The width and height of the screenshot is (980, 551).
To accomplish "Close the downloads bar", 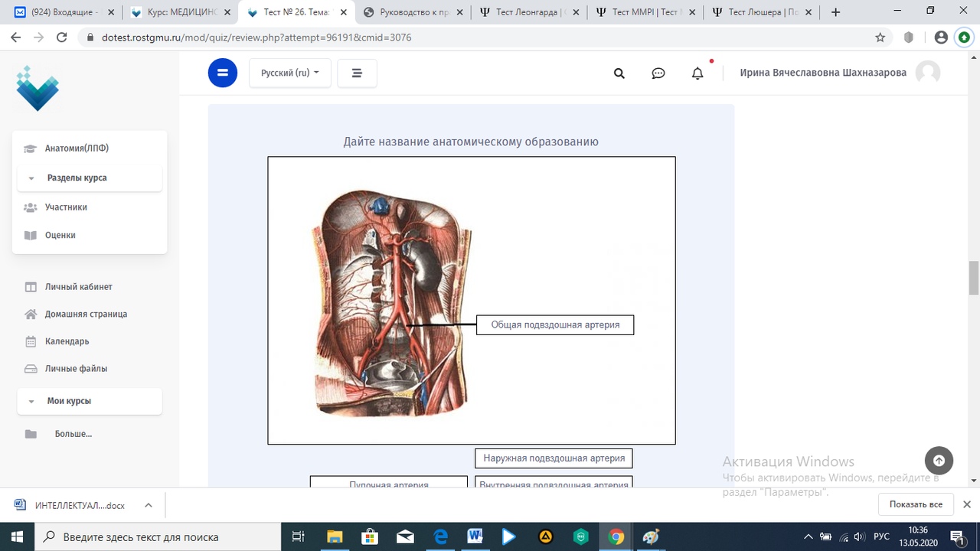I will tap(967, 505).
